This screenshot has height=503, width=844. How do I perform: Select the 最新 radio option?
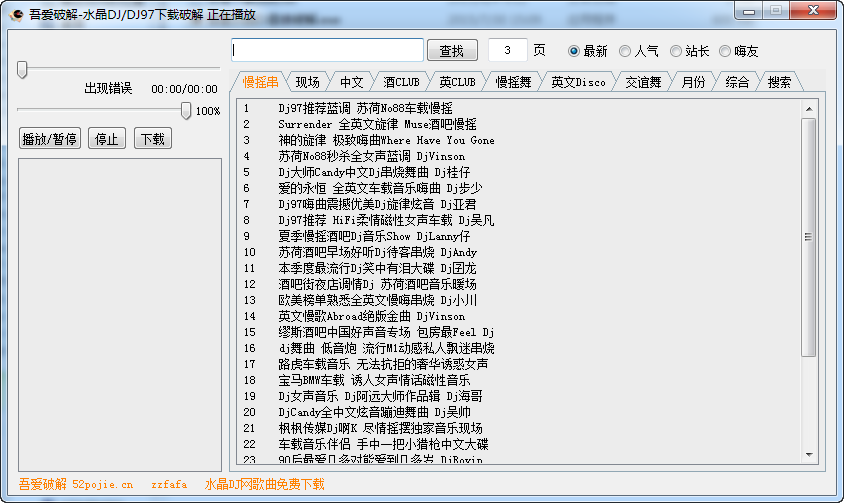tap(574, 51)
